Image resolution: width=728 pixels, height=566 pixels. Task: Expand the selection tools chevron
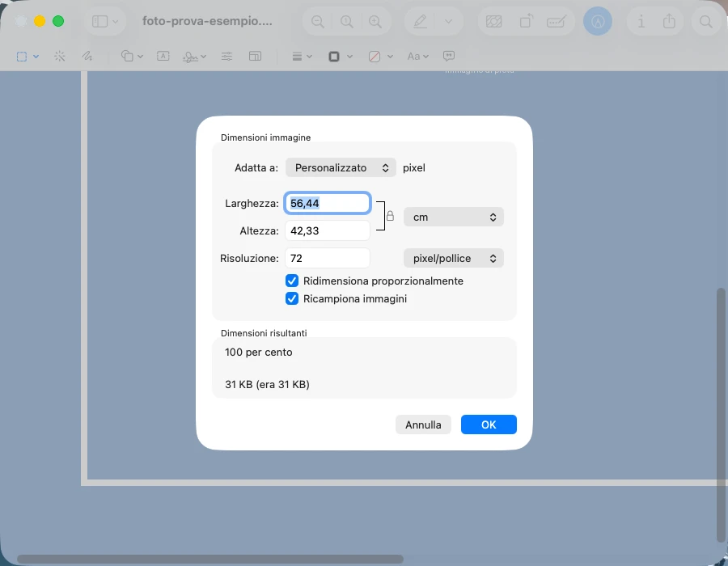pos(36,57)
